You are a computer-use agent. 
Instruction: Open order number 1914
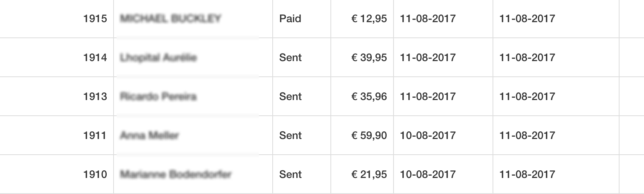click(x=95, y=57)
